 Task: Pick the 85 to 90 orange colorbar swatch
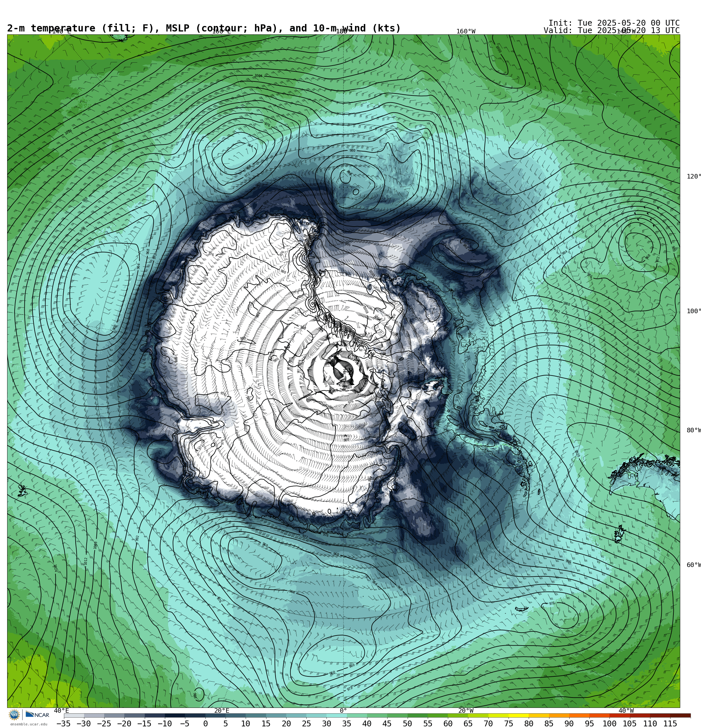[559, 715]
